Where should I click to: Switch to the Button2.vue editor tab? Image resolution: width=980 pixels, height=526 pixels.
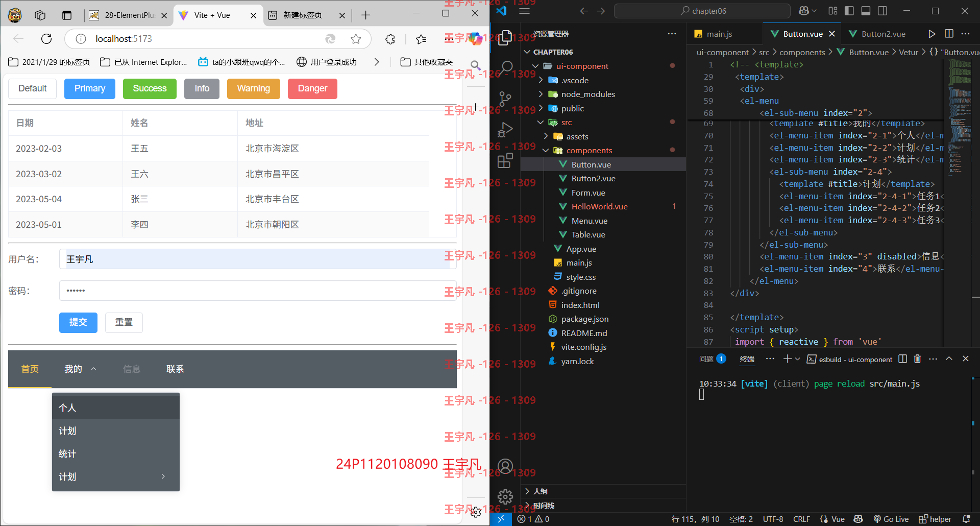(x=884, y=34)
